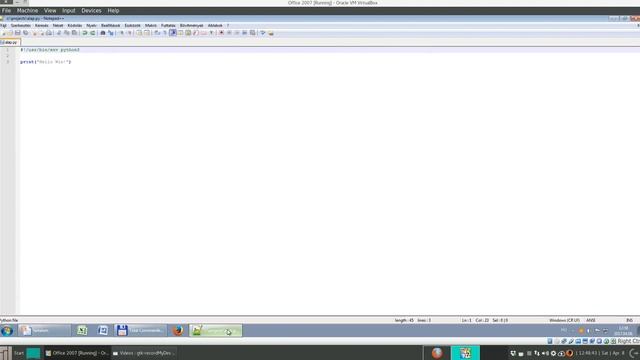Open the Fájl menu
The image size is (640, 360).
click(3, 25)
